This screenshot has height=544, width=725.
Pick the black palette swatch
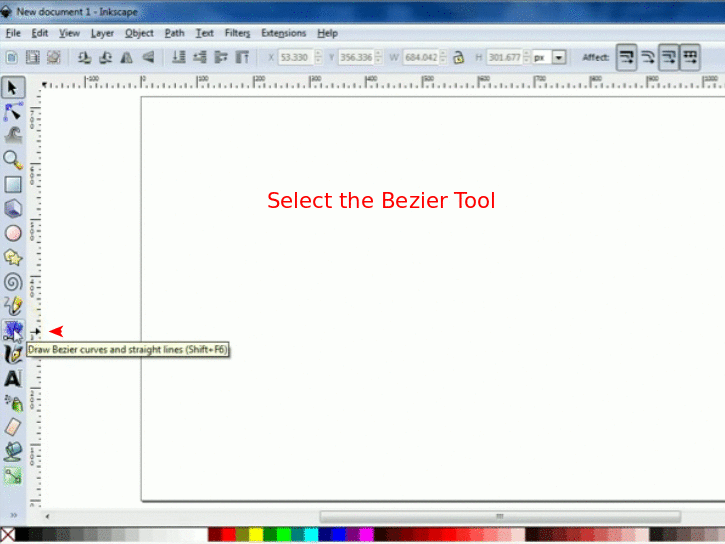(x=22, y=535)
